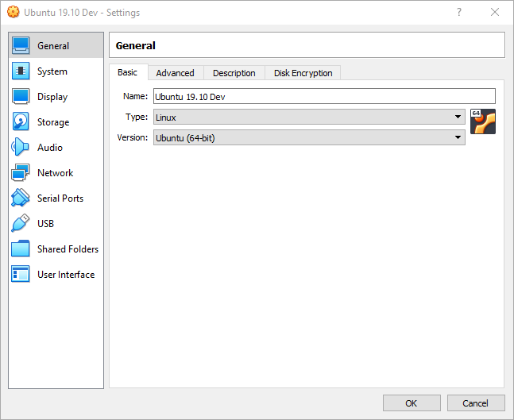Screen dimensions: 514x420
Task: Open Serial Ports via connector icon
Action: coord(21,198)
